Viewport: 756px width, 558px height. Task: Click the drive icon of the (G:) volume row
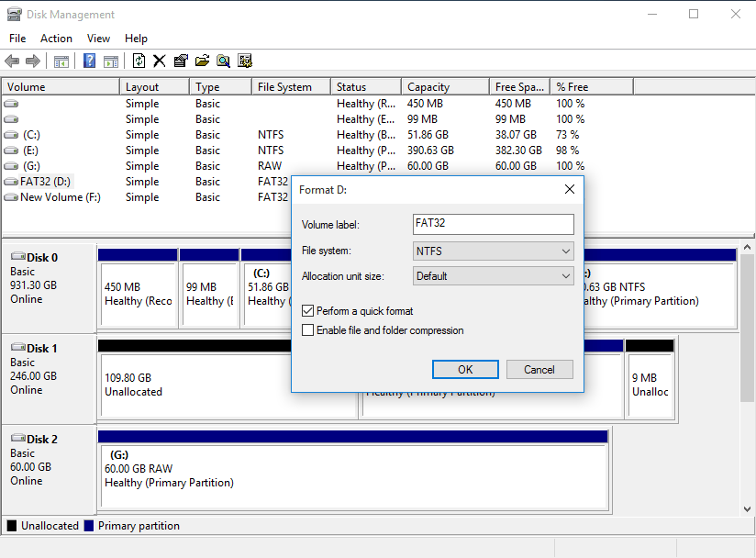click(x=11, y=166)
